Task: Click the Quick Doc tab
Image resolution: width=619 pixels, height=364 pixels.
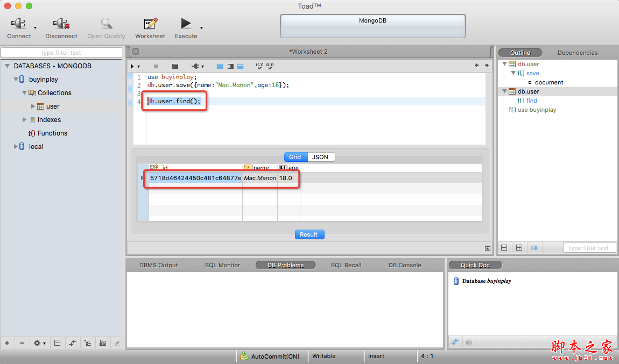Action: (x=475, y=266)
